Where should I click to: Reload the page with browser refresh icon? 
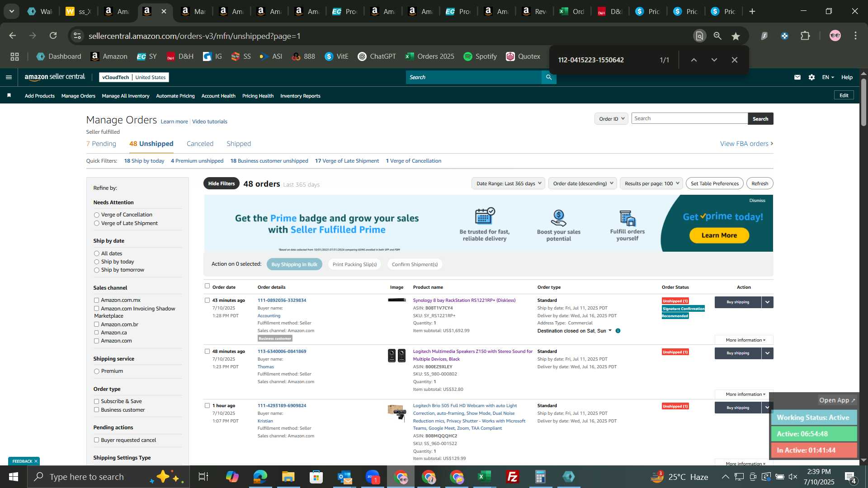[53, 36]
